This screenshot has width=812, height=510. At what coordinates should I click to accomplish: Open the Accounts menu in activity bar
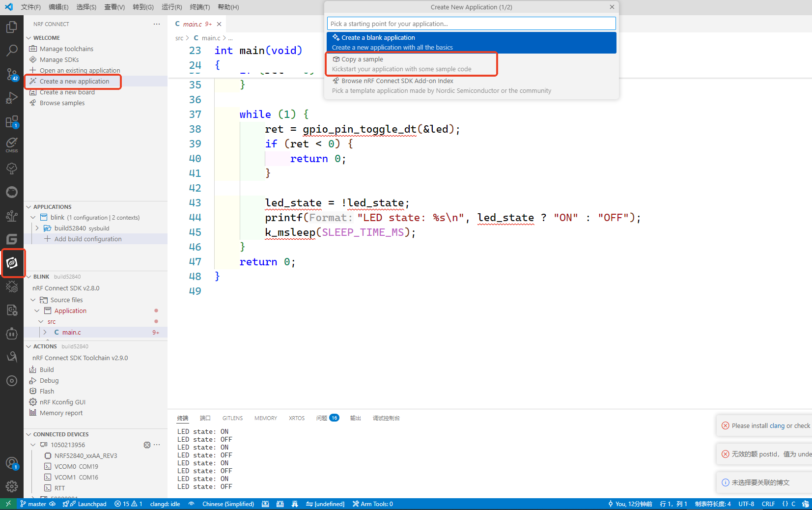(x=12, y=463)
